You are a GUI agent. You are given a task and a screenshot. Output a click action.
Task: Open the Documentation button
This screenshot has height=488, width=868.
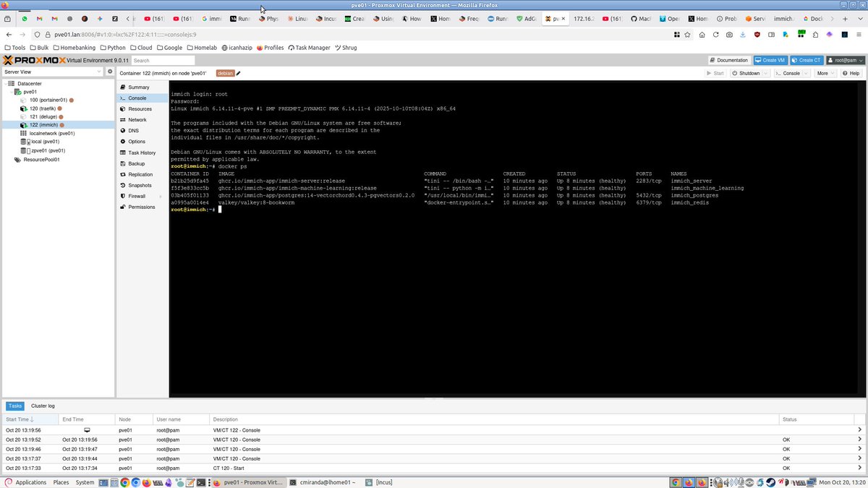coord(729,61)
